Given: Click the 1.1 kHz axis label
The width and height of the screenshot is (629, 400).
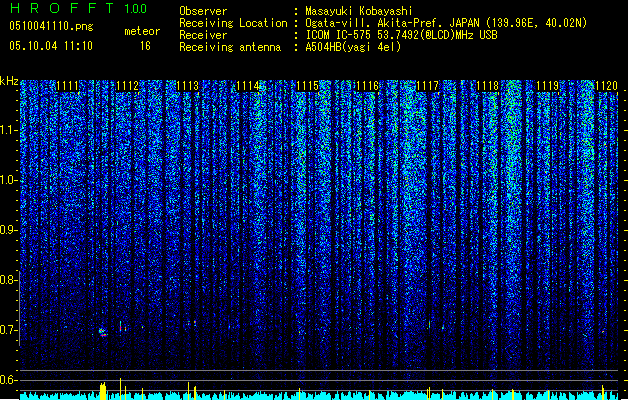Looking at the screenshot, I should pos(8,130).
